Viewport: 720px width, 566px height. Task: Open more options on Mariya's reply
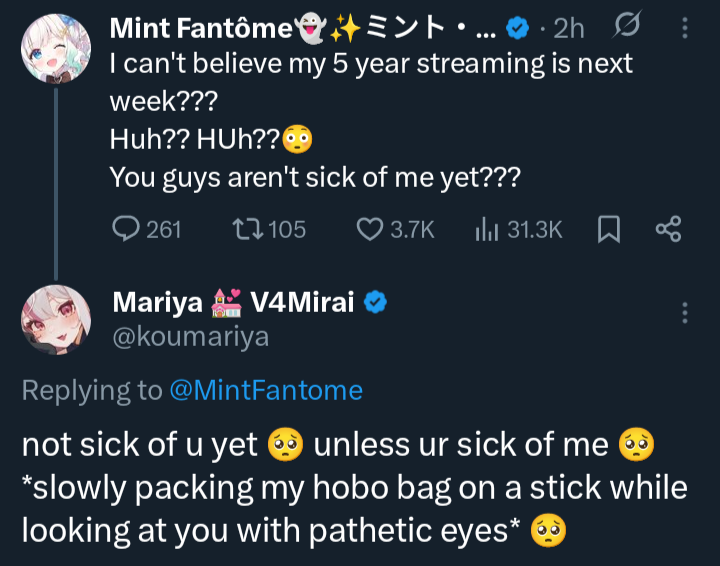point(685,312)
